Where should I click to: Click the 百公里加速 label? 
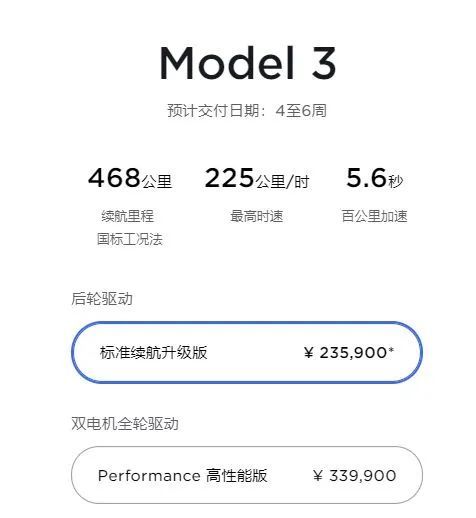tap(374, 216)
